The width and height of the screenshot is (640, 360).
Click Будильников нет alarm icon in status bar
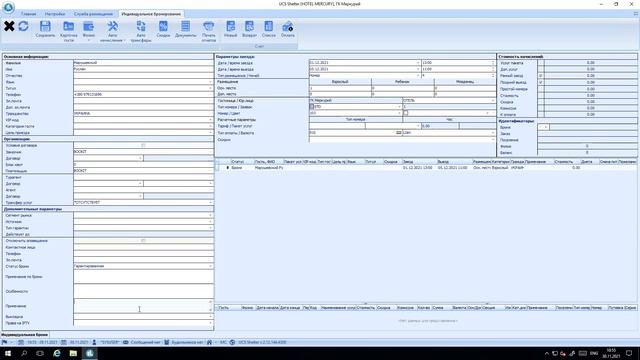[167, 342]
